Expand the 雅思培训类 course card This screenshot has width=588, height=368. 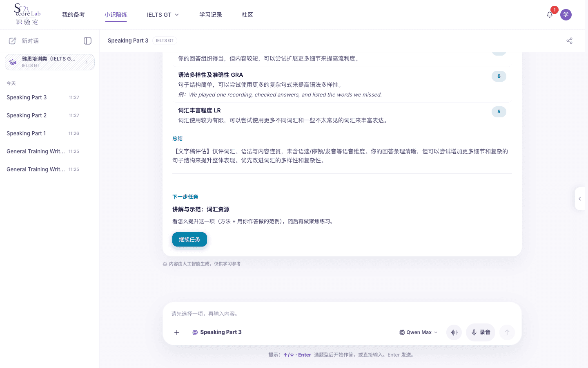(50, 62)
